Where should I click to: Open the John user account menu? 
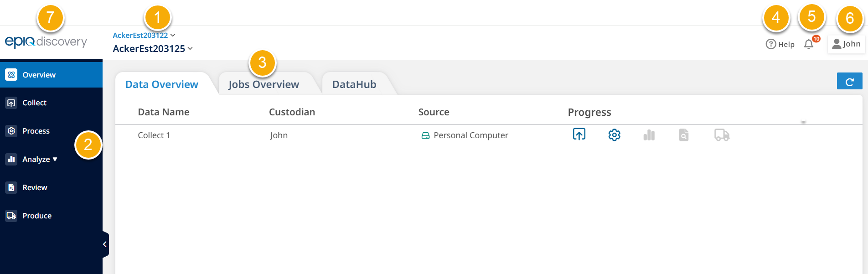click(846, 44)
